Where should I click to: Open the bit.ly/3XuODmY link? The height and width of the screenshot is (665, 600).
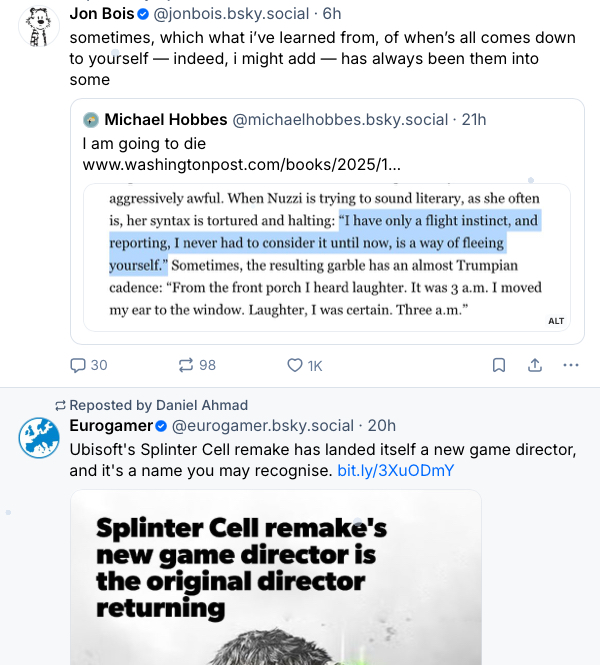pyautogui.click(x=395, y=470)
